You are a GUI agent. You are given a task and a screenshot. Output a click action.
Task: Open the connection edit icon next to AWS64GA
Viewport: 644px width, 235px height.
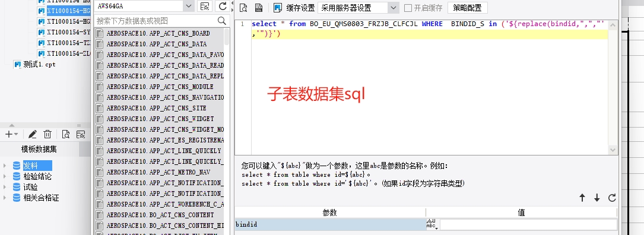pyautogui.click(x=205, y=6)
